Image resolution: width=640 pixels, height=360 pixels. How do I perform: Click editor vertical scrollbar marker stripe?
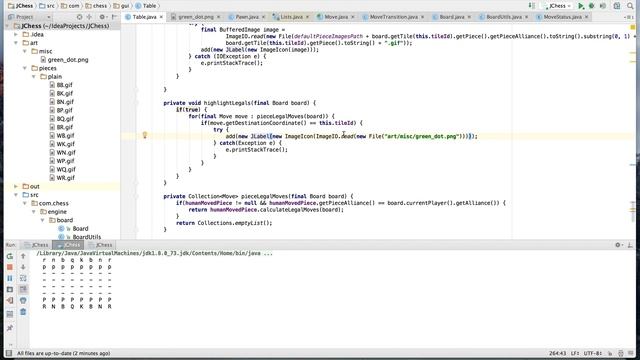[x=633, y=131]
